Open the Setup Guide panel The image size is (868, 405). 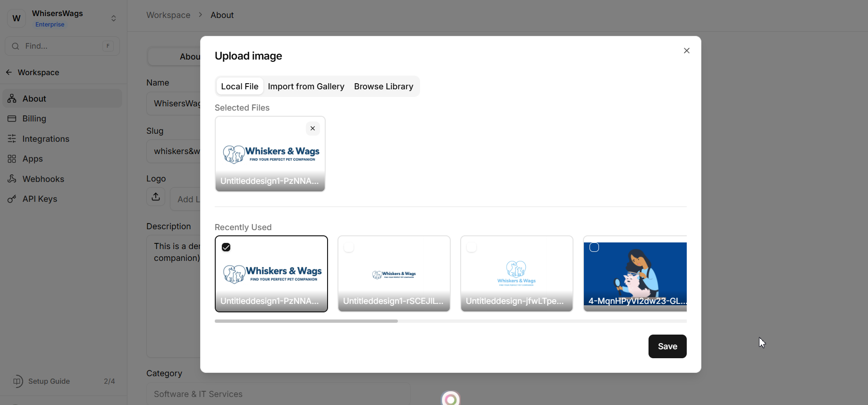[49, 381]
